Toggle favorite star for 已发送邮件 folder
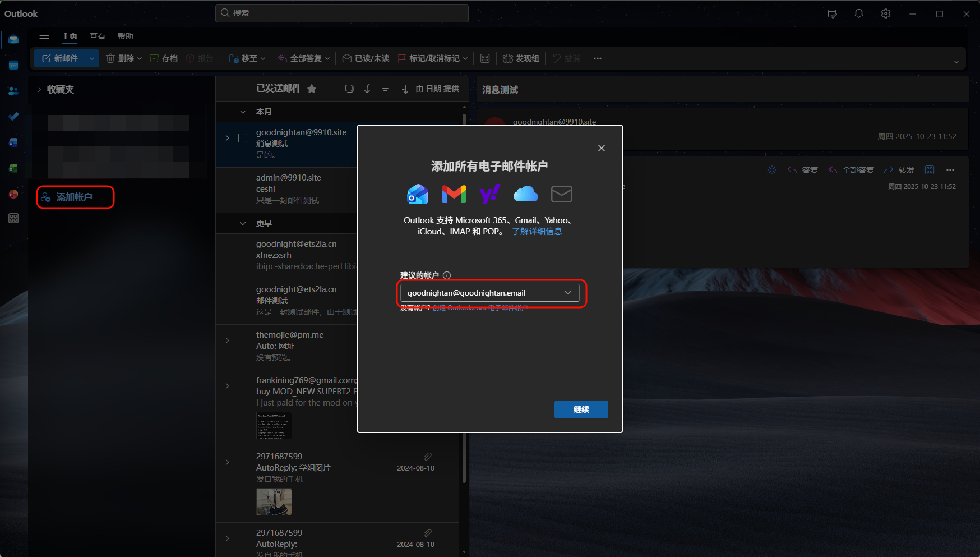 (x=312, y=89)
